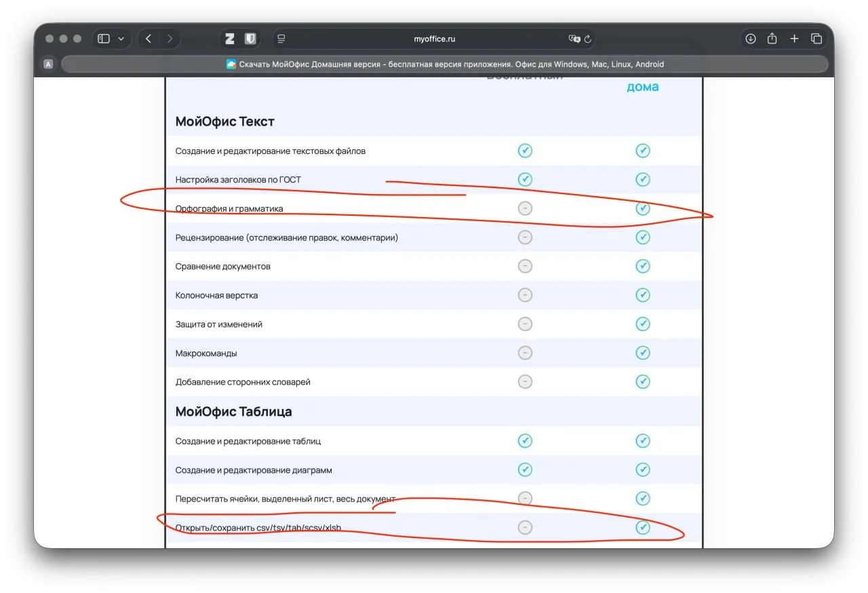Click the text Создание и редактирование таблиц
The image size is (868, 593).
pyautogui.click(x=248, y=441)
